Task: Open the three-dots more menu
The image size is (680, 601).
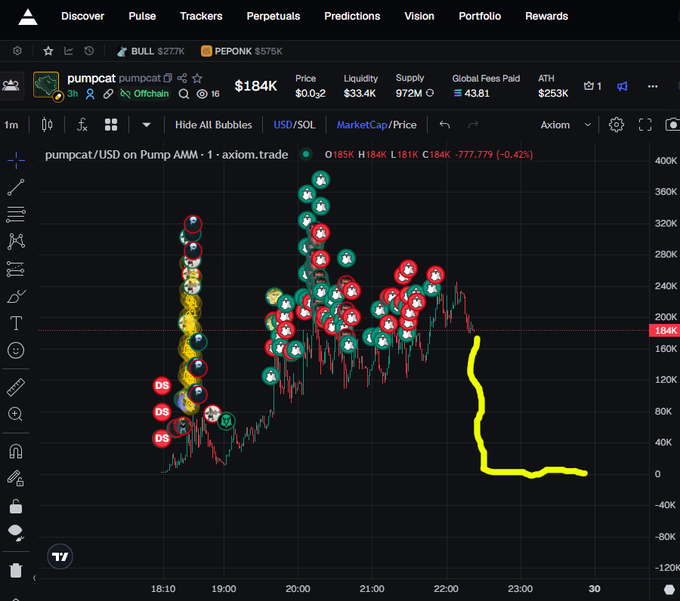Action: click(x=653, y=86)
